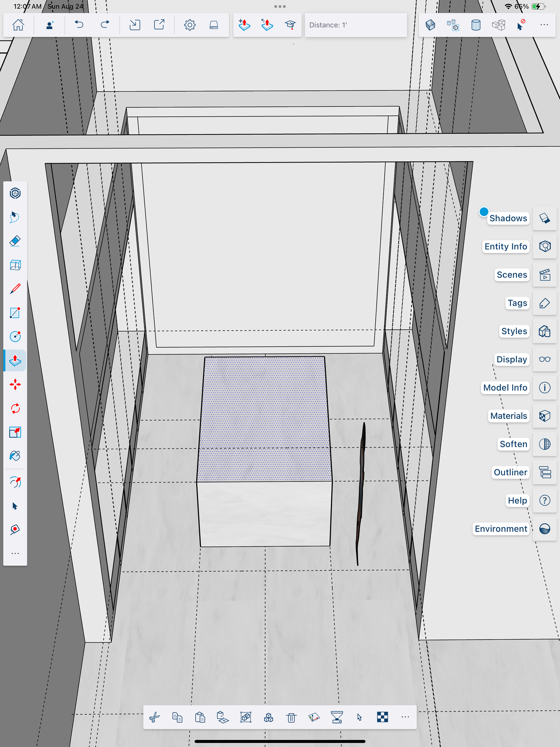Go to Home screen
The width and height of the screenshot is (560, 747).
point(18,25)
